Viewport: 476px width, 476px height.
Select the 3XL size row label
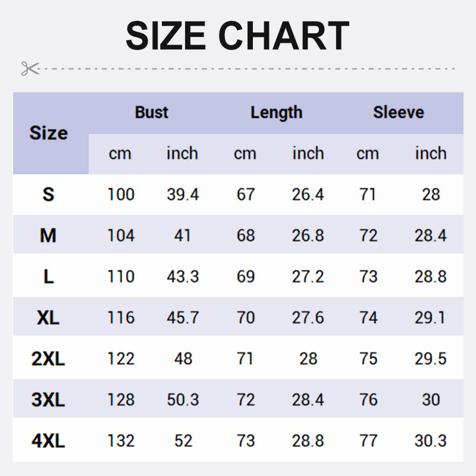pyautogui.click(x=49, y=400)
